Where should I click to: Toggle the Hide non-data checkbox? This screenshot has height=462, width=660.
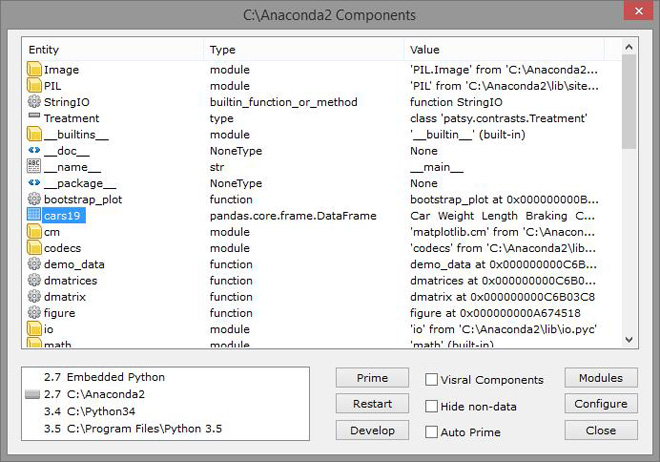pyautogui.click(x=432, y=406)
